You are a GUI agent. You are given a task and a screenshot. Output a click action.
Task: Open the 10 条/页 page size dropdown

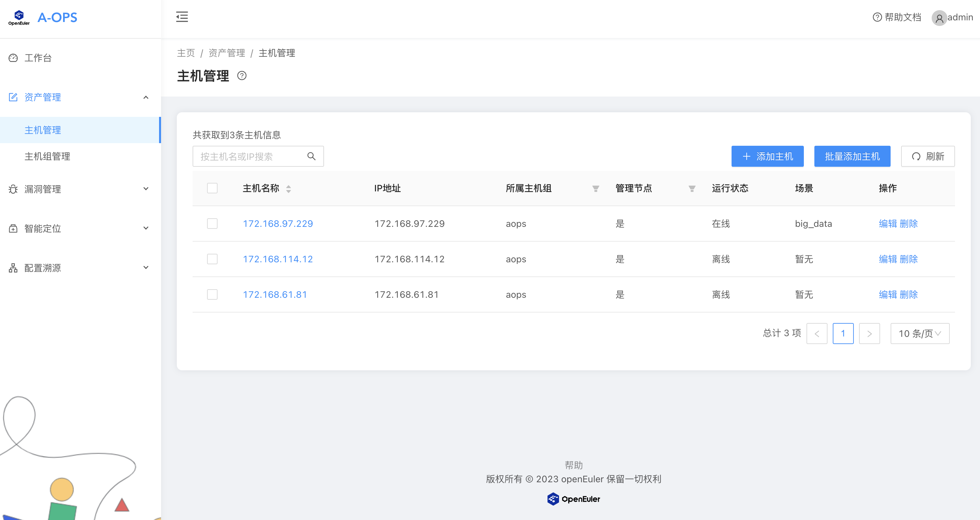pos(919,333)
